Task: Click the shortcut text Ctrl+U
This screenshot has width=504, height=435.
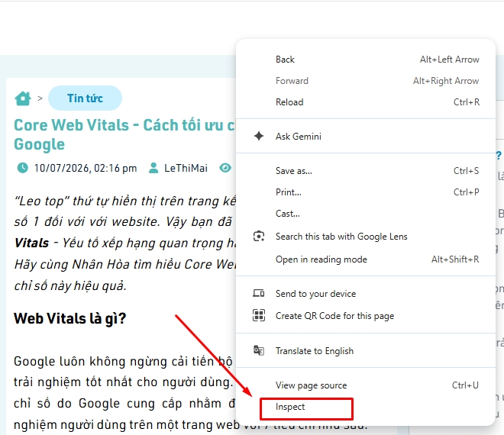Action: [x=465, y=385]
